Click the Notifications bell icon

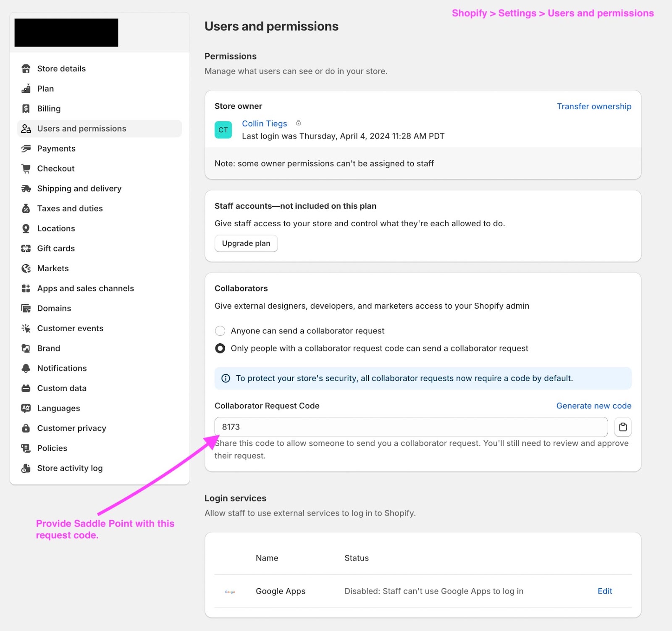click(26, 368)
